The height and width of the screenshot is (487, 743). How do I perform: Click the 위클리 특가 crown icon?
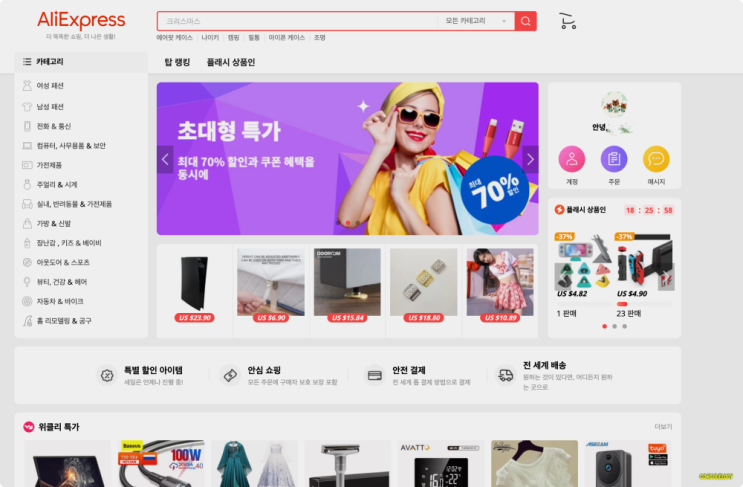28,427
